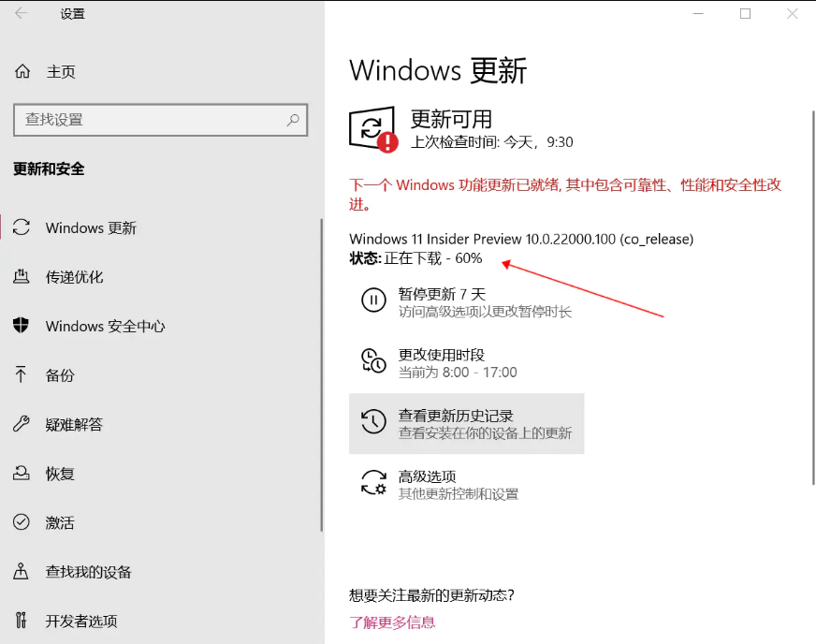
Task: Select the Windows 更新 sync icon in the sidebar
Action: (22, 227)
